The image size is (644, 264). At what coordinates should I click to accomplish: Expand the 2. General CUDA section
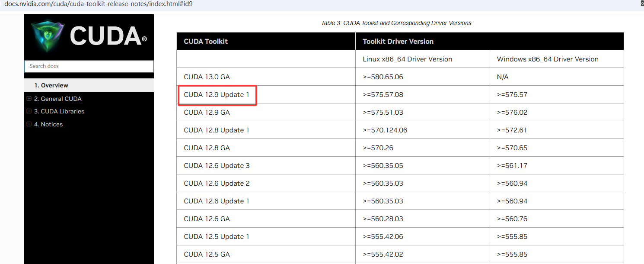(x=29, y=99)
